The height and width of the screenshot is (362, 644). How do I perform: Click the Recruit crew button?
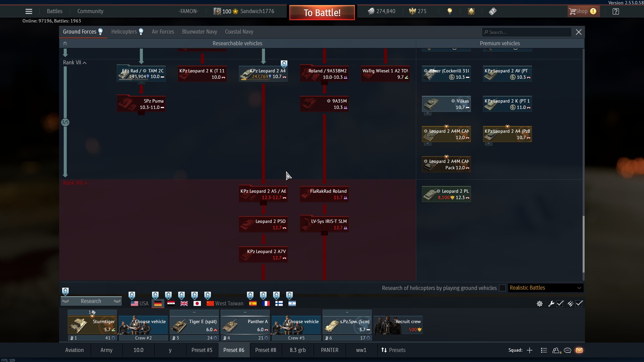click(398, 325)
